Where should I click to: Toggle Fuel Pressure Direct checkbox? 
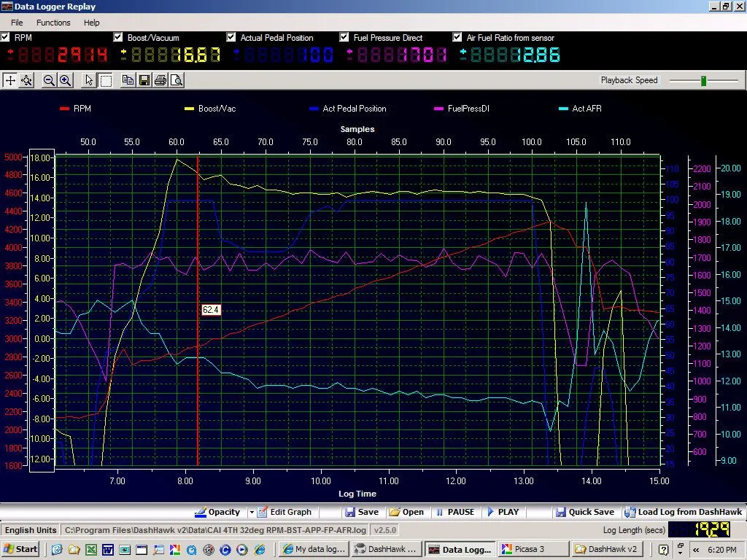point(345,37)
